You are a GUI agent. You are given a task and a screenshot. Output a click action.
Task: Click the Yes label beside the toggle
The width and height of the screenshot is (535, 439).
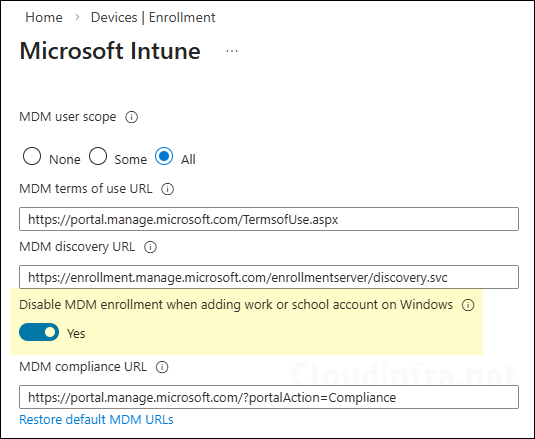click(x=76, y=334)
